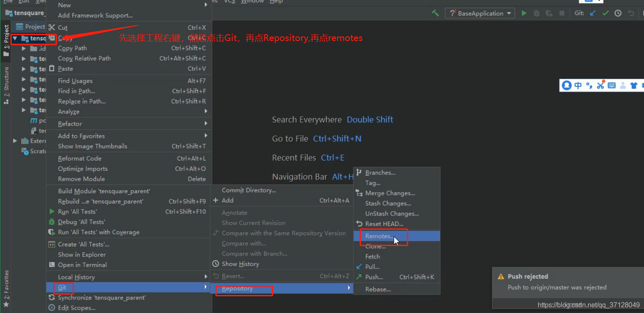Select Show History in Git submenu
644x313 pixels.
click(x=282, y=264)
